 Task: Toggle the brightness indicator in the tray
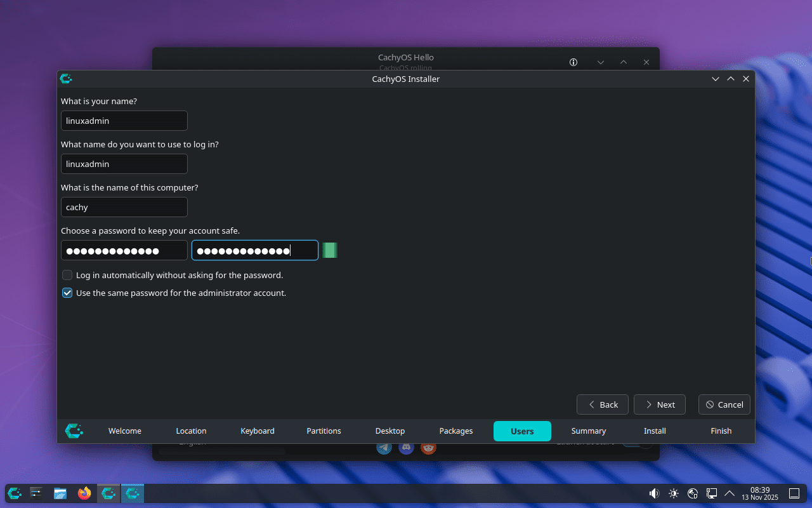point(673,493)
